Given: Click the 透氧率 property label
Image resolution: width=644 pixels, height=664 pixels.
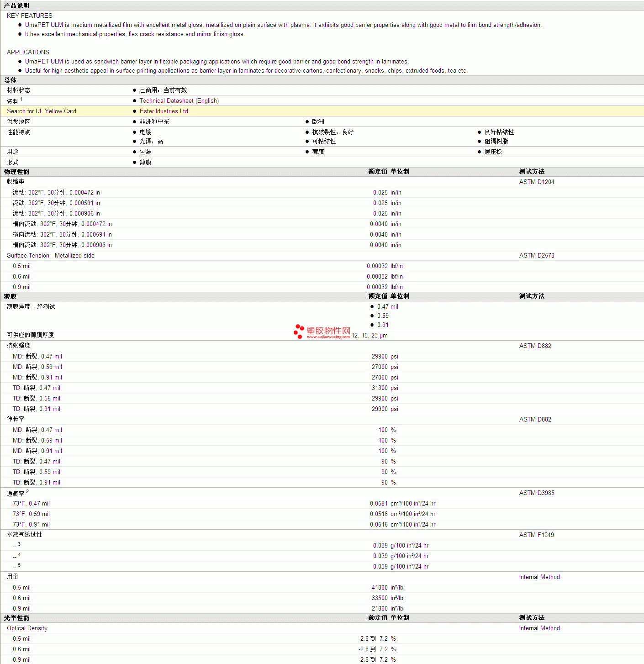Looking at the screenshot, I should click(x=16, y=494).
